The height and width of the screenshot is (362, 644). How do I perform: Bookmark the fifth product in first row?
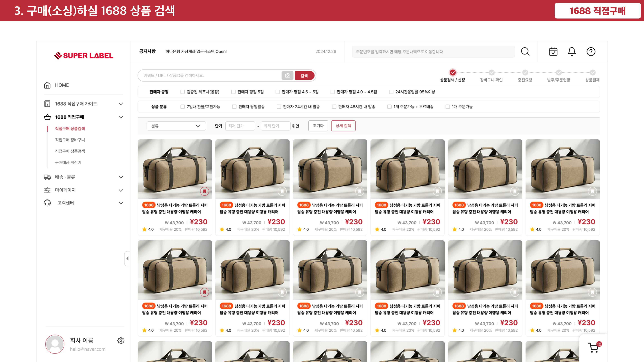tap(515, 191)
